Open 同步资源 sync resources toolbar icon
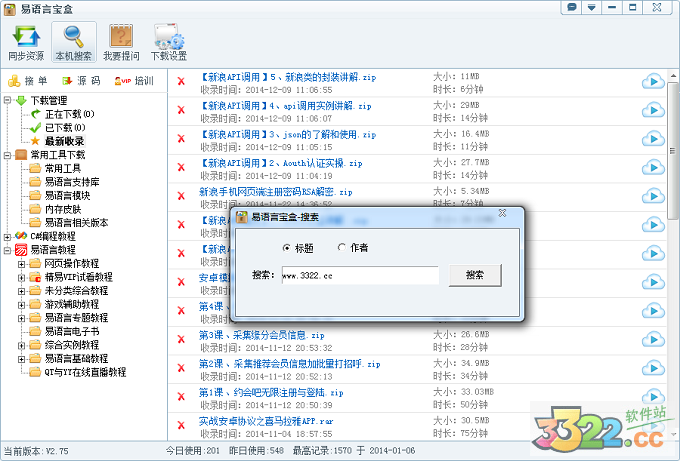Viewport: 680px width, 461px height. pos(26,43)
